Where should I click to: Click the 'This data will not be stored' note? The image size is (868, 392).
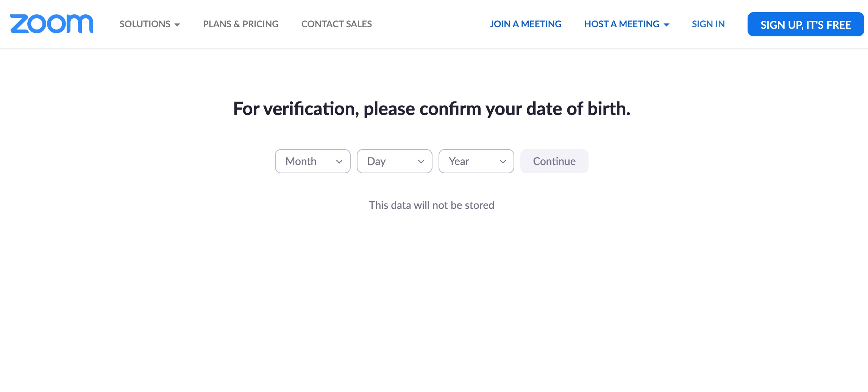click(432, 205)
